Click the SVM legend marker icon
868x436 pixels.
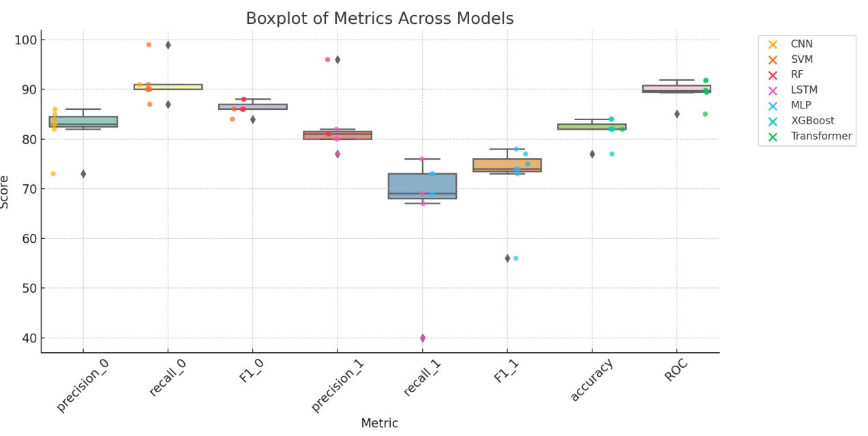[x=773, y=60]
